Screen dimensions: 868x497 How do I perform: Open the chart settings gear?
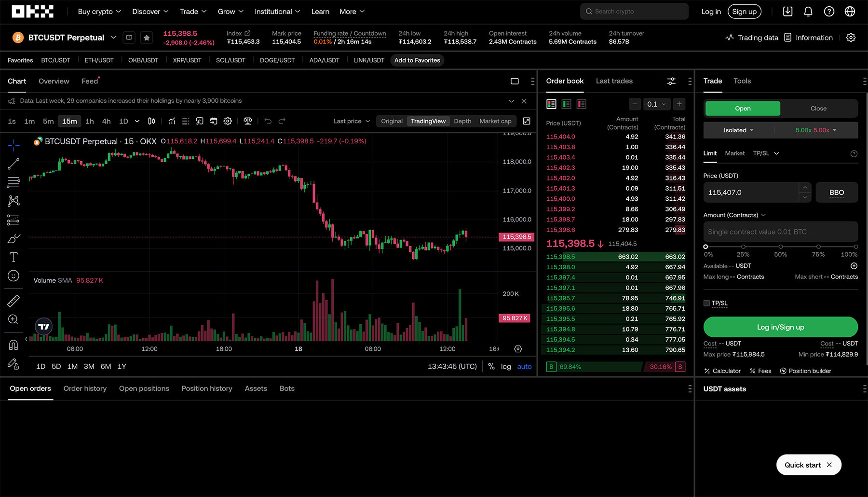228,121
